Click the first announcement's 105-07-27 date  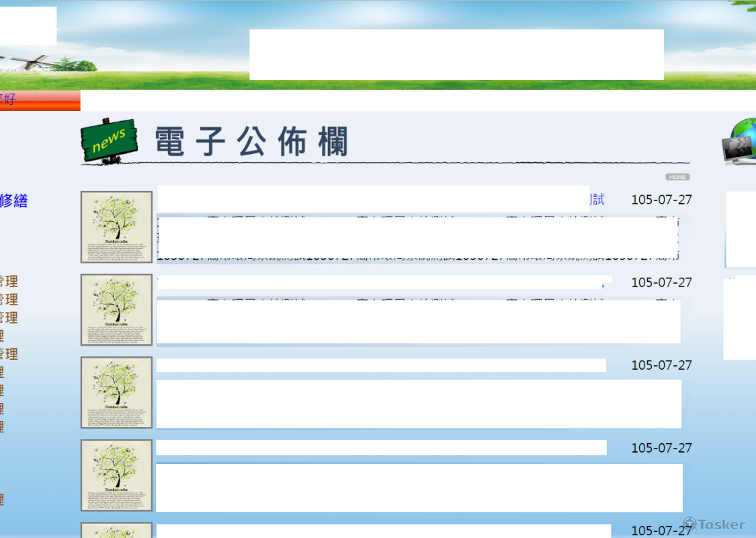click(661, 200)
